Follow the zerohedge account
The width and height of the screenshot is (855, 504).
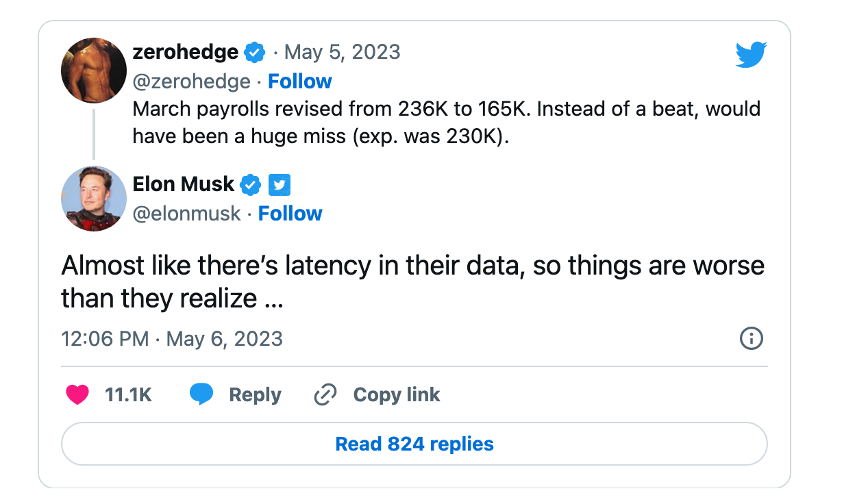click(x=299, y=81)
